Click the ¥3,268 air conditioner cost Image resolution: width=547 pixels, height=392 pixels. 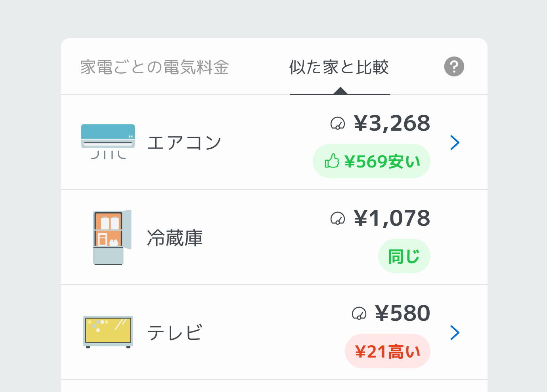point(392,124)
